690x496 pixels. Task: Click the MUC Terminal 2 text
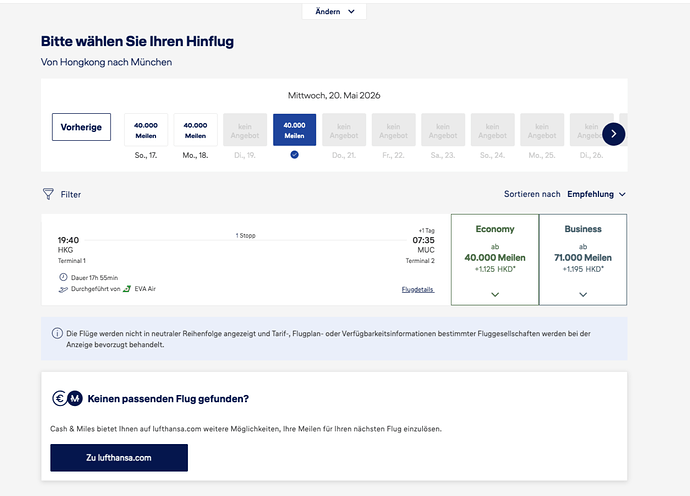coord(420,255)
